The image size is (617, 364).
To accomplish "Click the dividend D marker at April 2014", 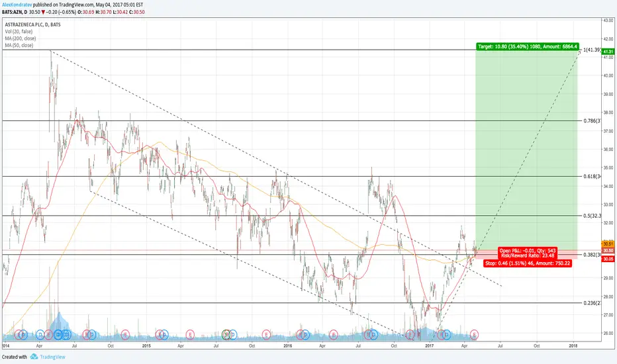I will point(40,335).
